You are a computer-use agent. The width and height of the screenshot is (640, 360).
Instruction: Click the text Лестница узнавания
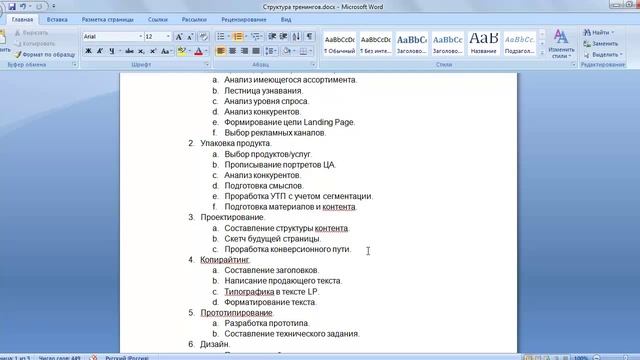click(263, 91)
